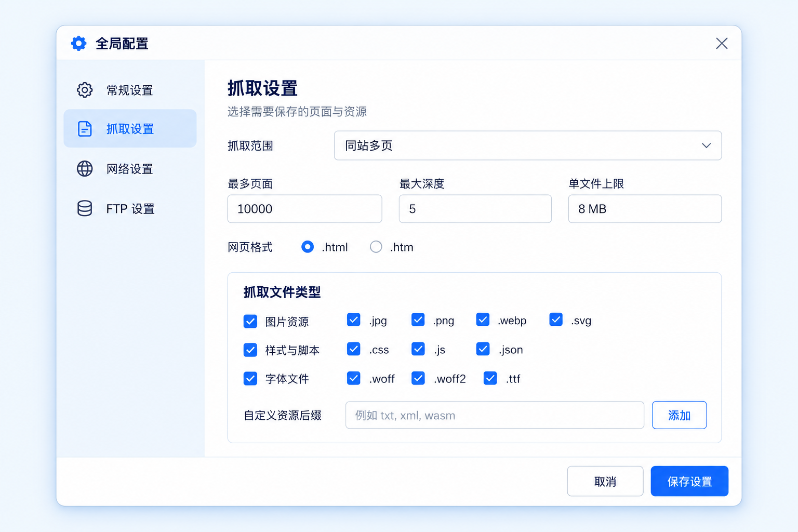Click the 选择需要保存的页面与资源 subtitle text
This screenshot has width=798, height=532.
point(297,112)
